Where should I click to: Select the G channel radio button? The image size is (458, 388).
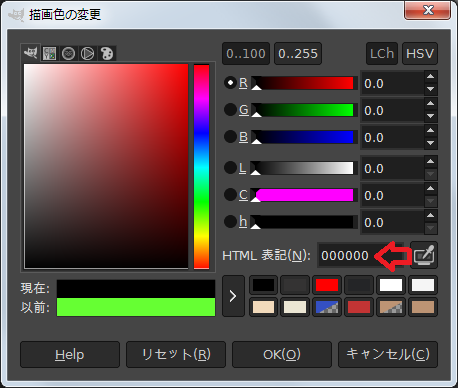pos(230,110)
